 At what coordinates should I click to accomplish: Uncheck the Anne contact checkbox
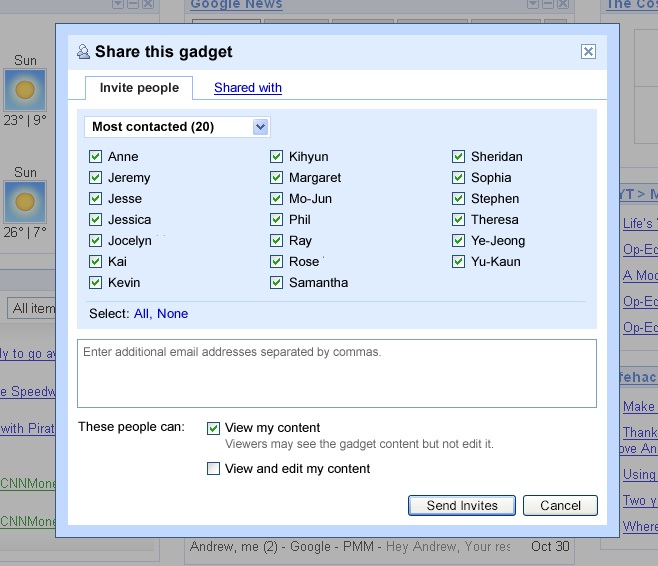pos(96,157)
